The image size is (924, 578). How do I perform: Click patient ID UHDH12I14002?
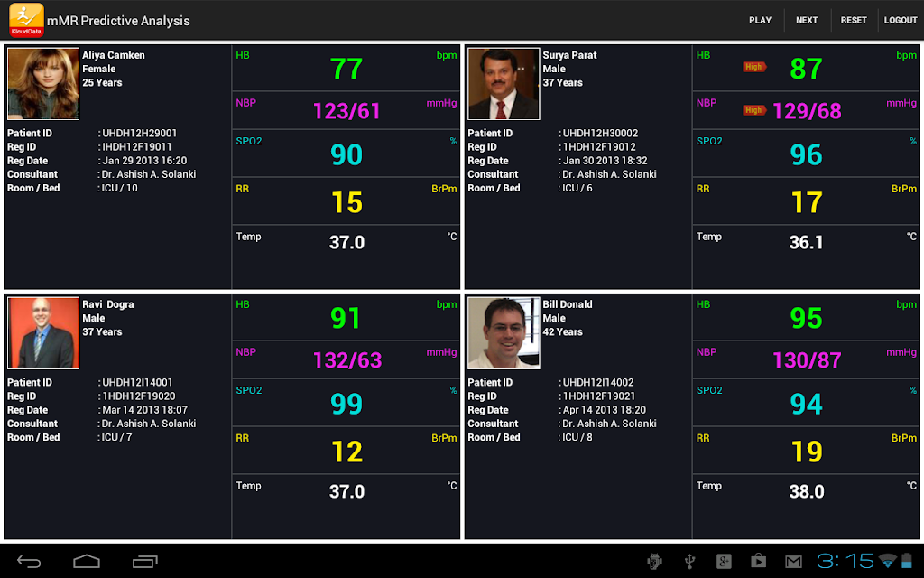click(598, 383)
